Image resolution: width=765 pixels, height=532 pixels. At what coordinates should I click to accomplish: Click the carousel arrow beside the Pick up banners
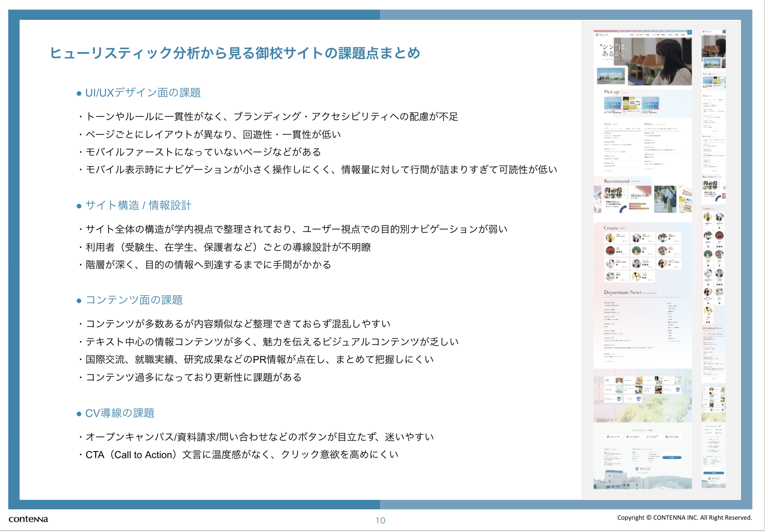(x=689, y=104)
